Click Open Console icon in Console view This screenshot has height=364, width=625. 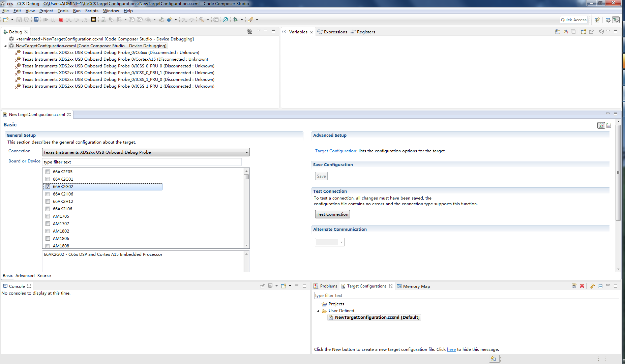pos(284,286)
